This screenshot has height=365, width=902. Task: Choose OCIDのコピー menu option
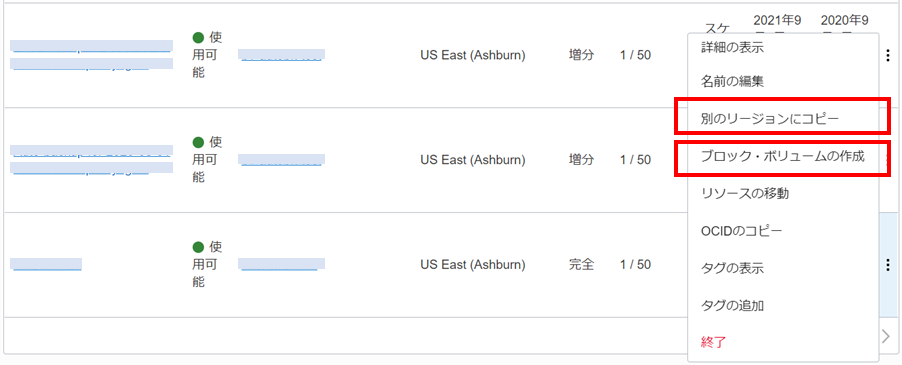(742, 231)
